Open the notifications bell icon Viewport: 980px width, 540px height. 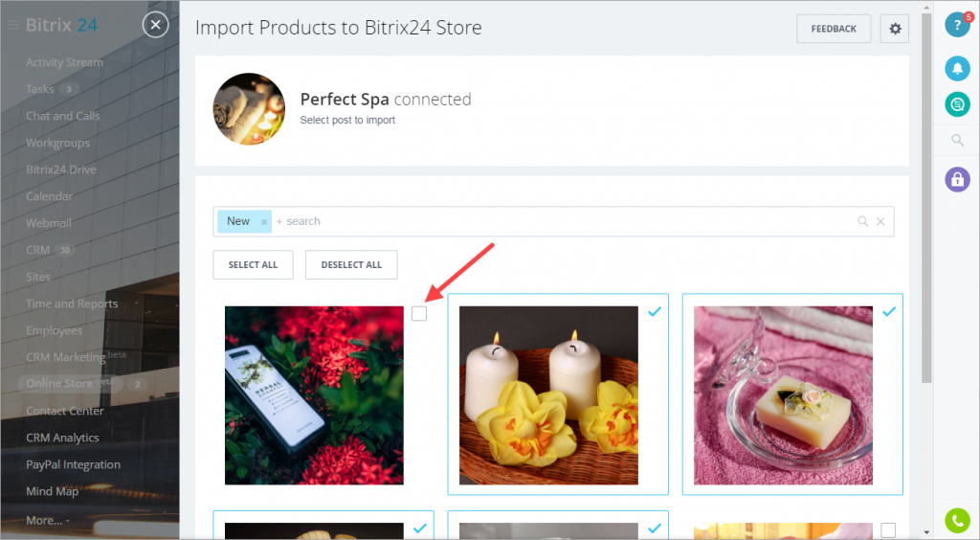tap(957, 68)
